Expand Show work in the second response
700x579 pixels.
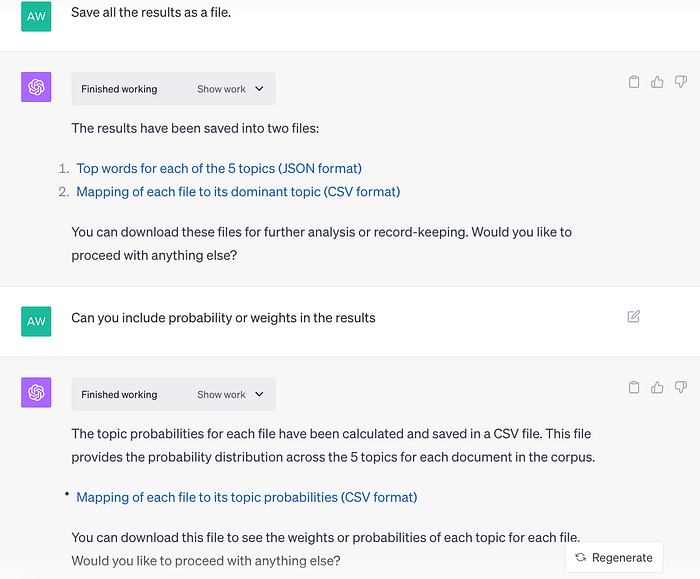coord(221,395)
